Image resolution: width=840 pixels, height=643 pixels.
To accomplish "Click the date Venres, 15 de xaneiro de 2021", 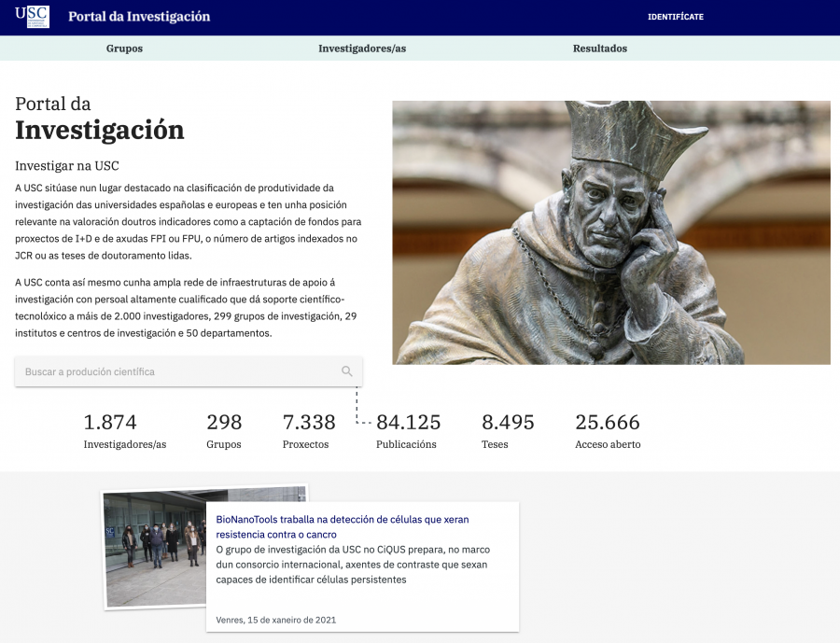I will [x=276, y=620].
